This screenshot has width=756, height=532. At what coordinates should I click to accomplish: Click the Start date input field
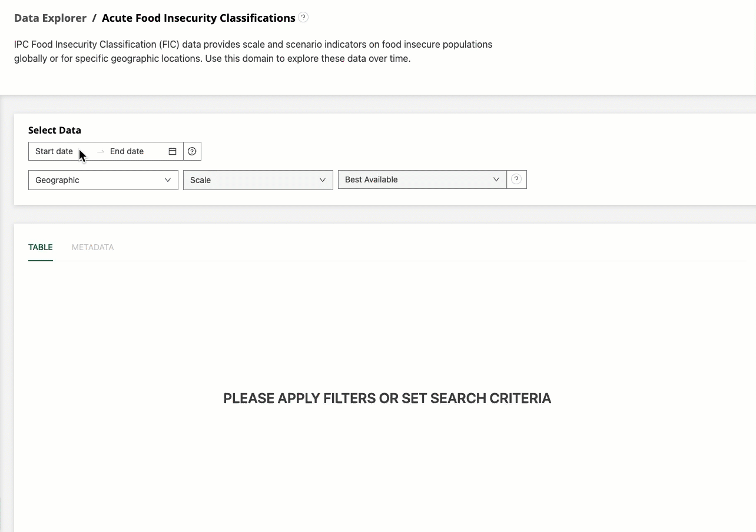(x=54, y=151)
